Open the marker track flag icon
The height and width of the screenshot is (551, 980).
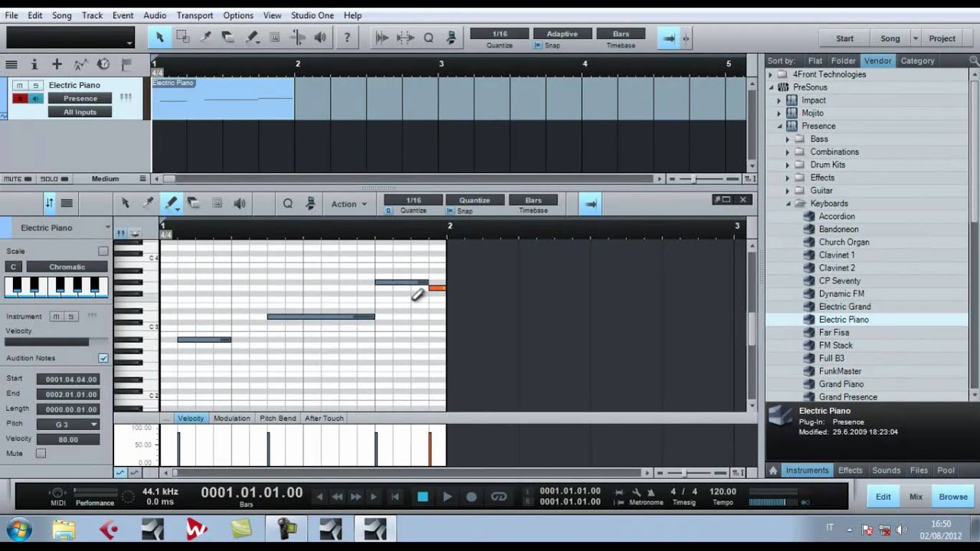tap(126, 64)
